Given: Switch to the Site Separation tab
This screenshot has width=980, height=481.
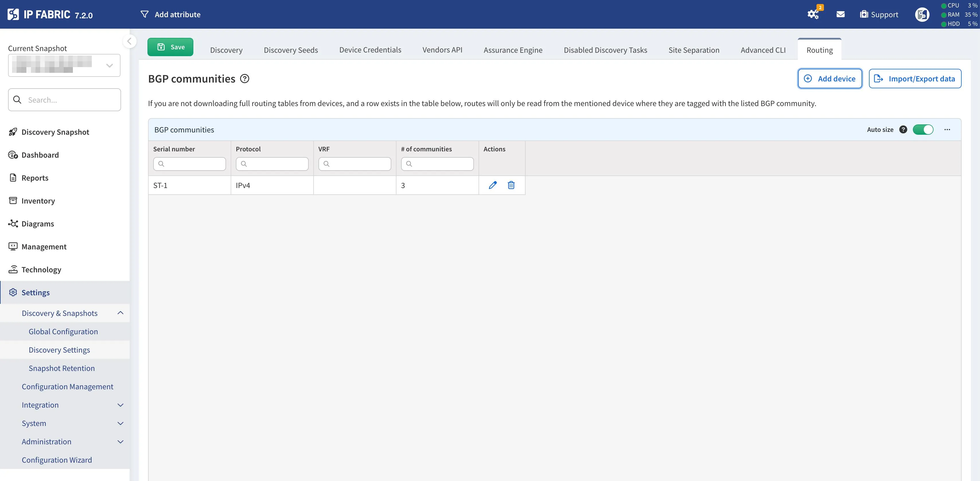Looking at the screenshot, I should [693, 50].
